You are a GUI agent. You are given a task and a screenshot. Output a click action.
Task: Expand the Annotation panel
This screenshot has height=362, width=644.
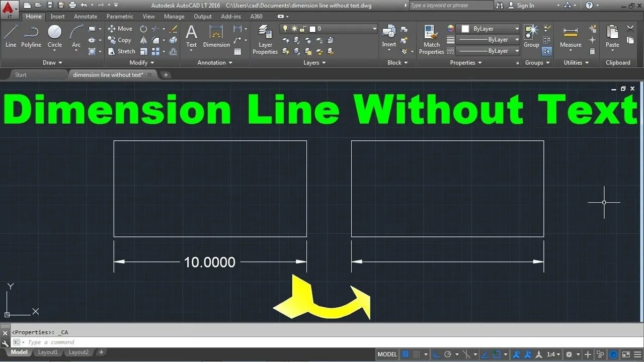pos(215,63)
